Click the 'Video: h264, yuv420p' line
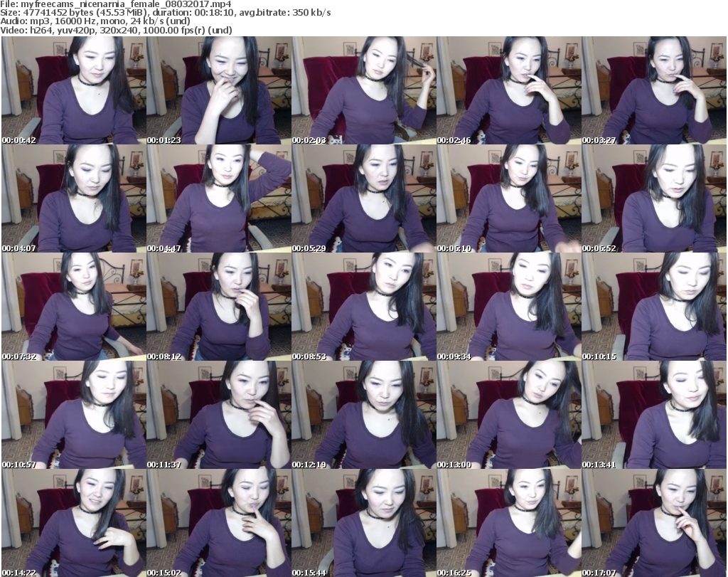The height and width of the screenshot is (577, 728). pos(116,30)
